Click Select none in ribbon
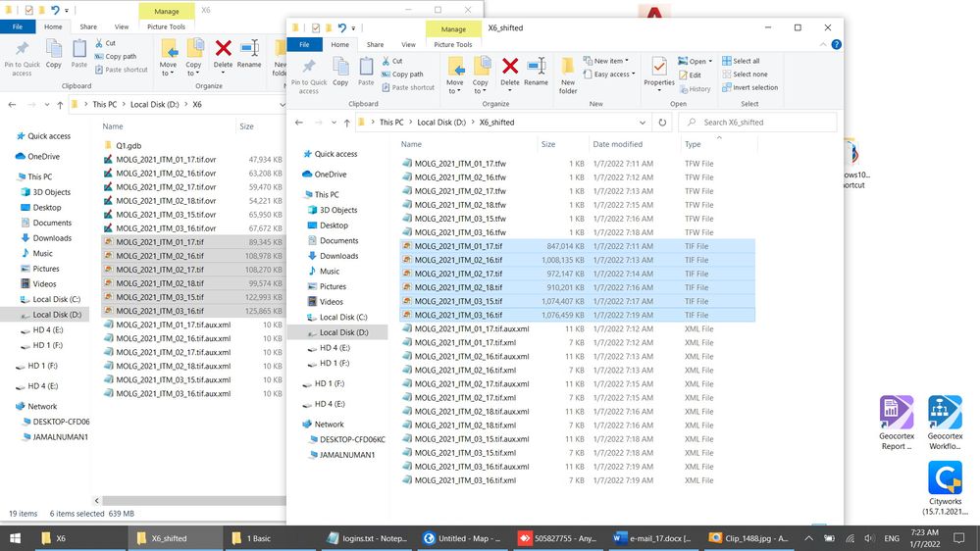The width and height of the screenshot is (980, 551). point(745,75)
